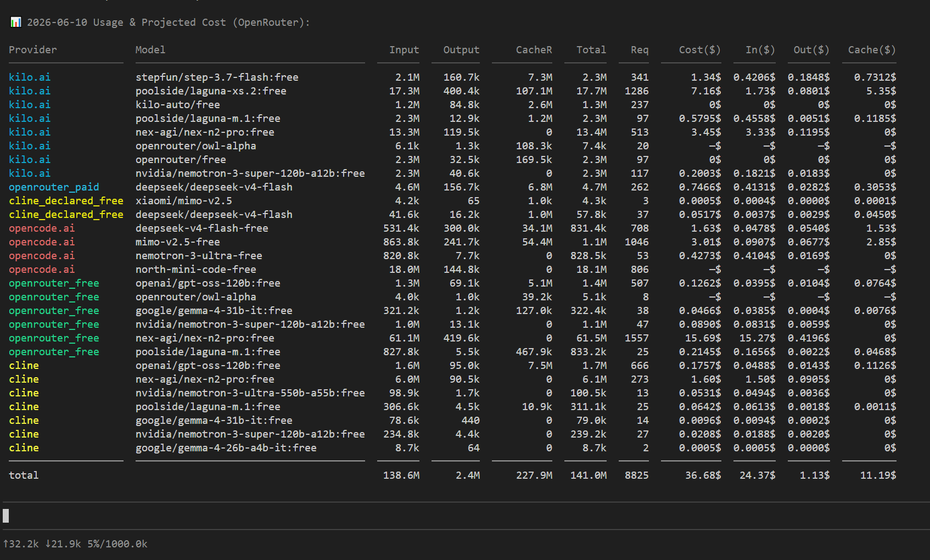Click model 'mimo-v2.5-free'
Screen dimensions: 930x560
tap(178, 242)
